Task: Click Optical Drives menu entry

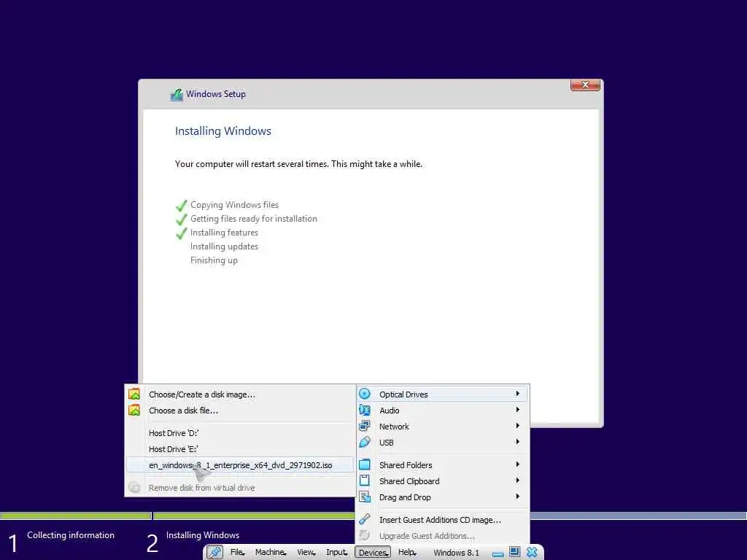Action: point(443,394)
